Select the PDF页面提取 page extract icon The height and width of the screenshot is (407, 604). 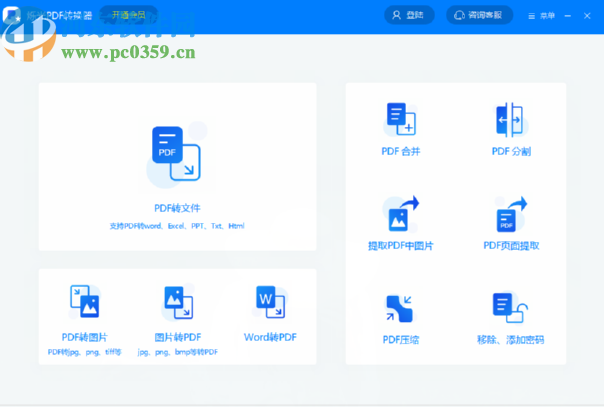tap(512, 214)
